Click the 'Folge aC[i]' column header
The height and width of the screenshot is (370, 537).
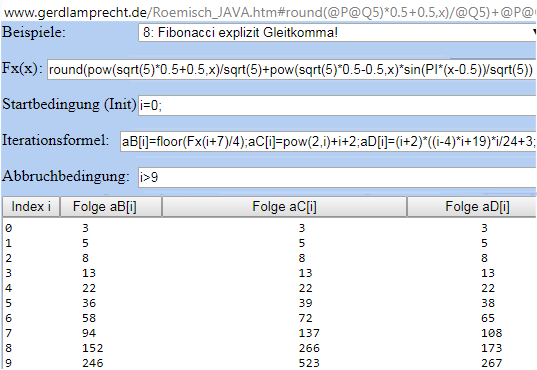tap(284, 207)
